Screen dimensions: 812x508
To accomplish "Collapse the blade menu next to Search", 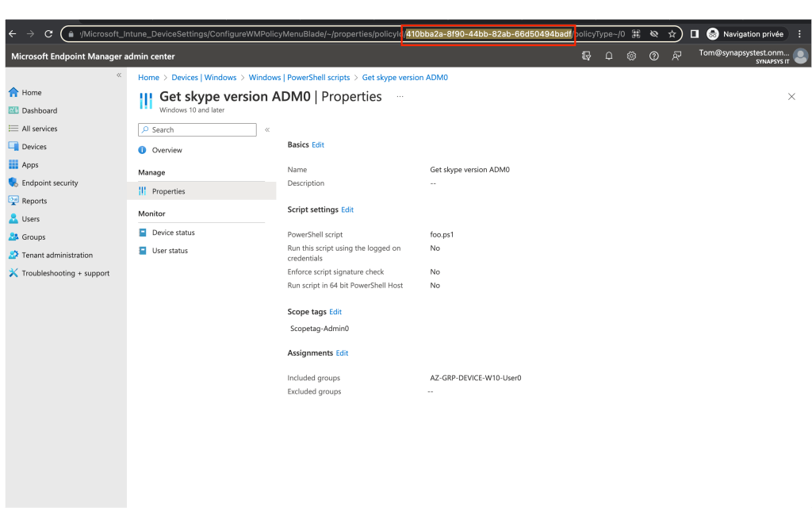I will click(x=267, y=129).
